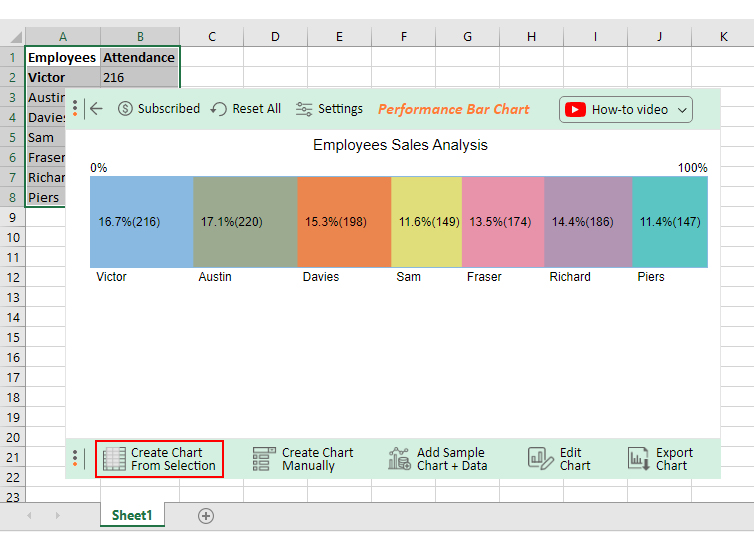The height and width of the screenshot is (552, 754).
Task: Select column K header
Action: coord(723,37)
